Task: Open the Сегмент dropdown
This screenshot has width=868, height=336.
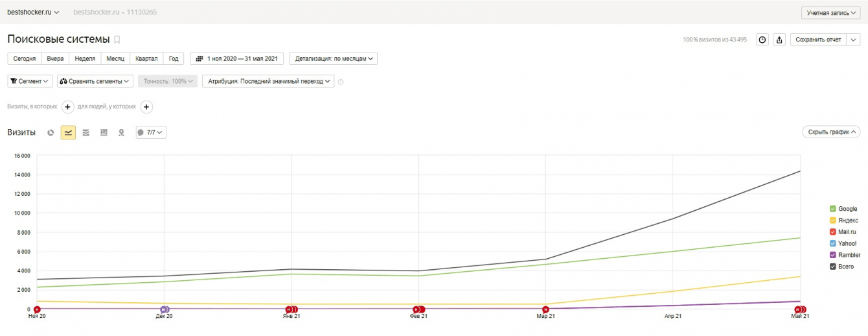Action: [30, 82]
